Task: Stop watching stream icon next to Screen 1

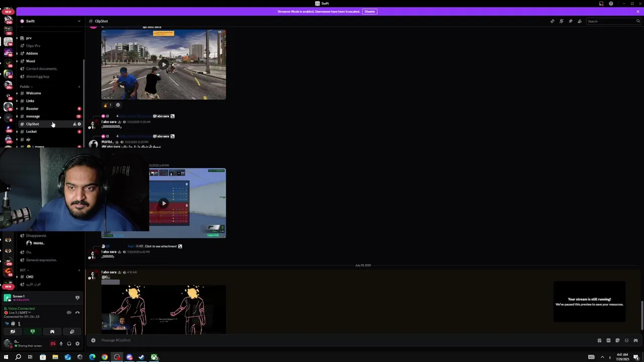Action: point(77,298)
